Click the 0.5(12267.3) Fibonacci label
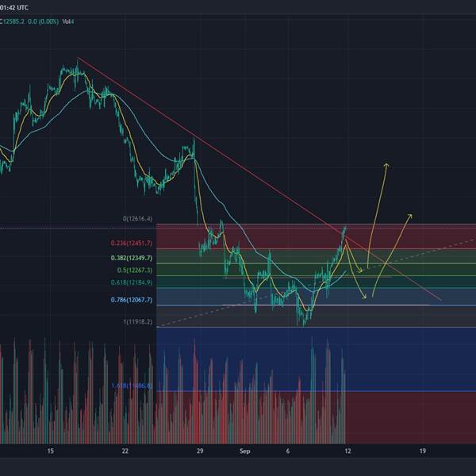Viewport: 476px width, 476px height. pos(135,271)
